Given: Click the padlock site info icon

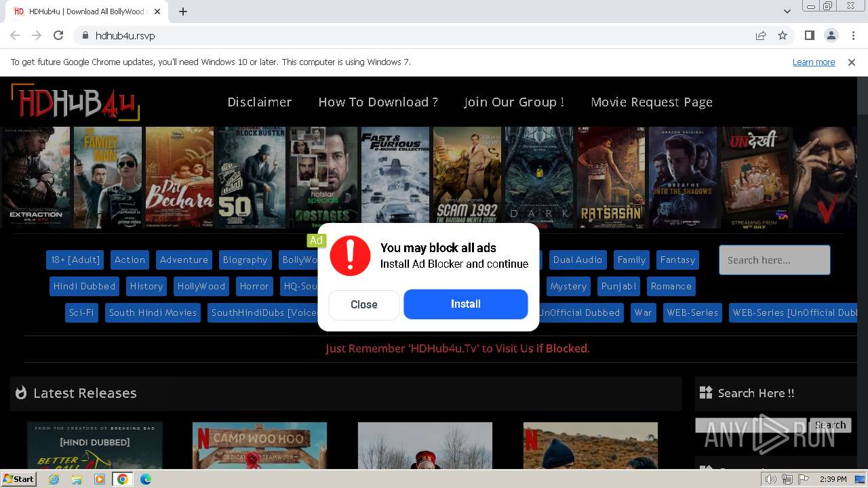Looking at the screenshot, I should click(85, 35).
